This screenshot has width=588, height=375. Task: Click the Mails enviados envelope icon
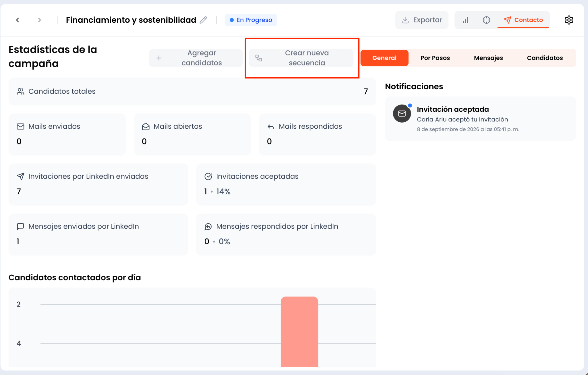(20, 126)
